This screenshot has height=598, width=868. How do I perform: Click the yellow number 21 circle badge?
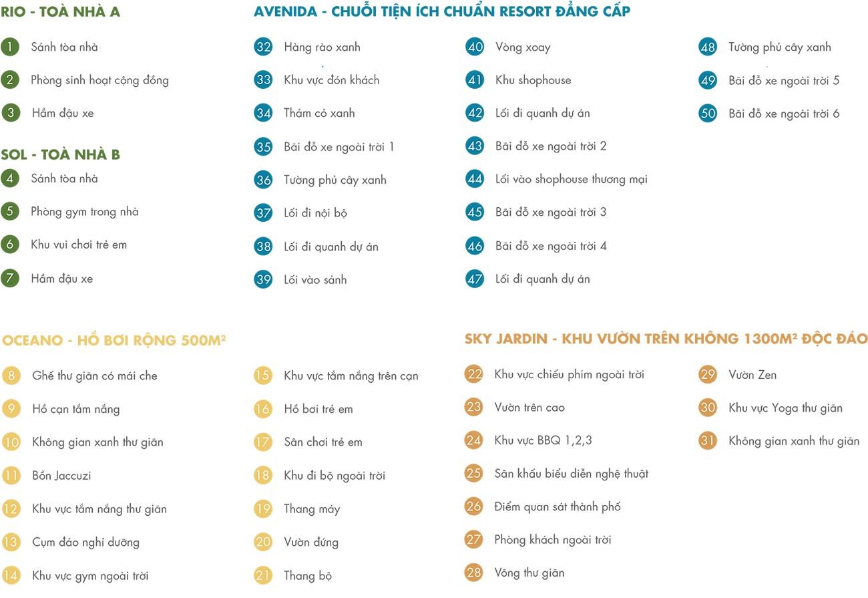pos(263,575)
